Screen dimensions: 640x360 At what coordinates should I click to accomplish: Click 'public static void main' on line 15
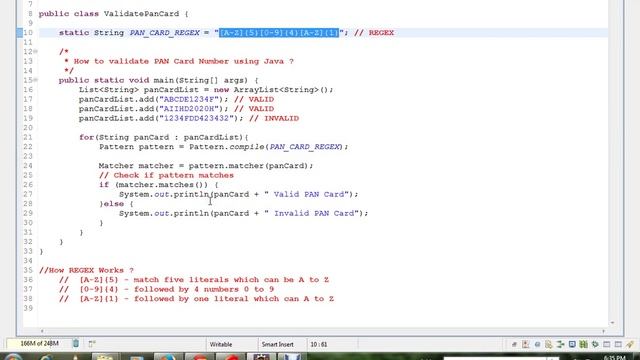tap(104, 80)
